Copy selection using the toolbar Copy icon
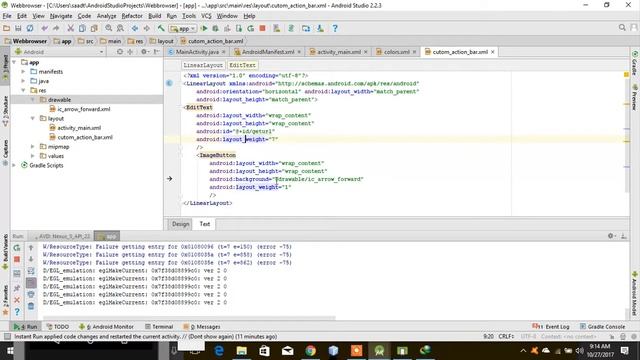The image size is (640, 360). (x=82, y=28)
